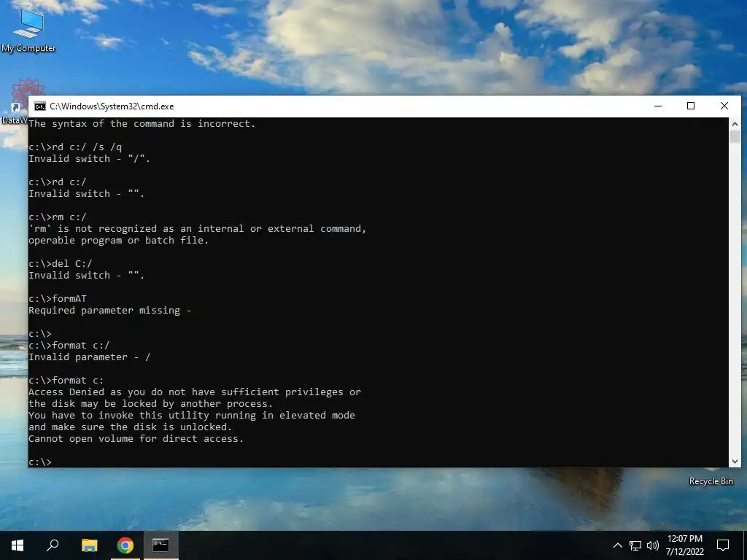Open the Windows Start menu
This screenshot has height=560, width=747.
click(x=18, y=545)
